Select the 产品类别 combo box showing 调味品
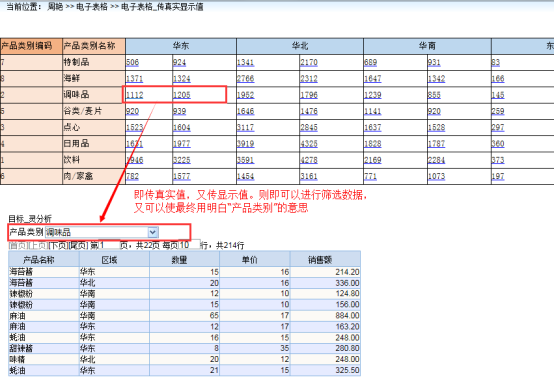Image resolution: width=554 pixels, height=386 pixels. [102, 232]
